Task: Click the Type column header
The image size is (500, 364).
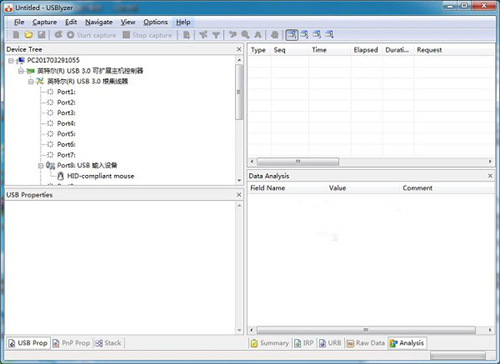Action: click(259, 50)
